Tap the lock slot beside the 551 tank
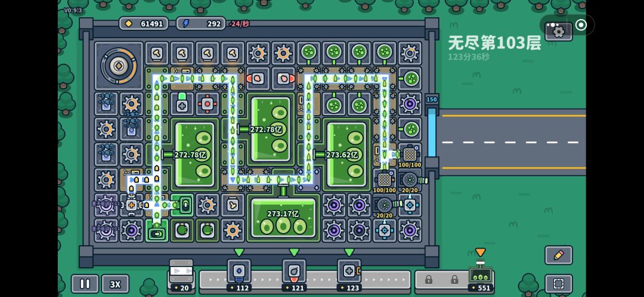This screenshot has height=297, width=644. (454, 280)
